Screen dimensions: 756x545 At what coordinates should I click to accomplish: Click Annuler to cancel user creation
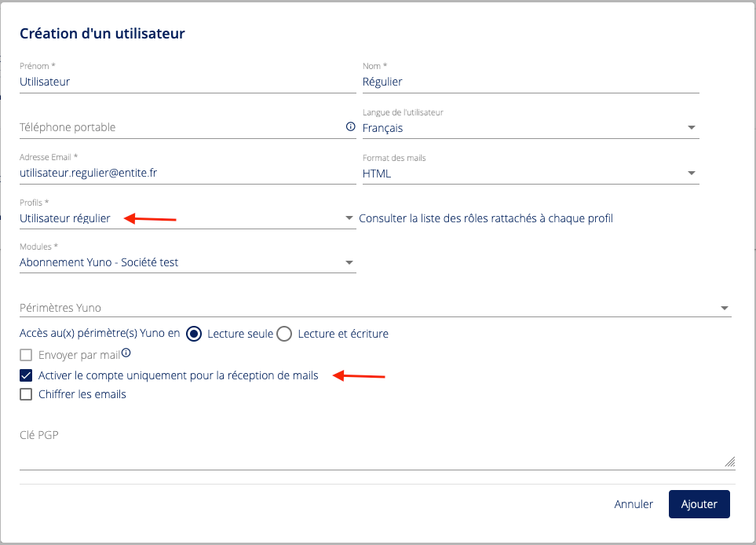[634, 504]
